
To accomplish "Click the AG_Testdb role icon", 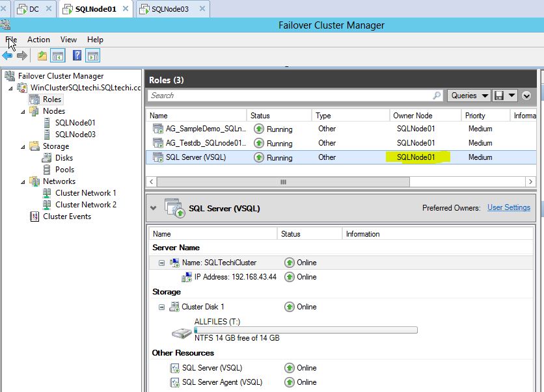I will pyautogui.click(x=158, y=143).
